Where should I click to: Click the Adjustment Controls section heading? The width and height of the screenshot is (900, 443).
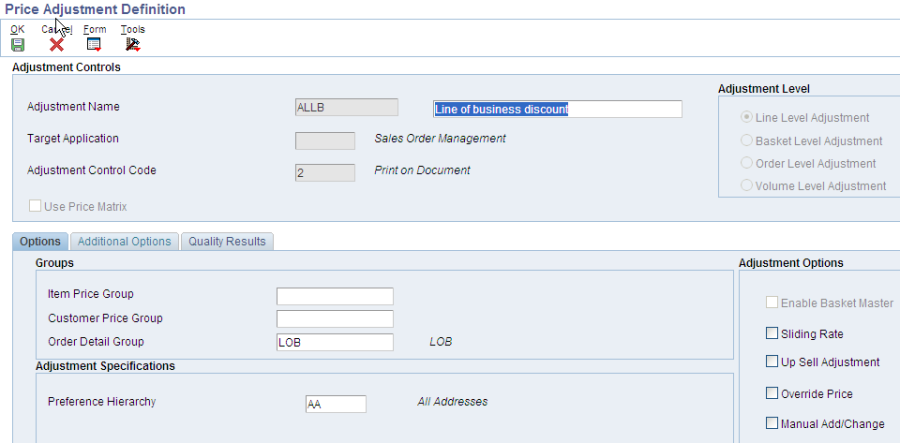(67, 67)
